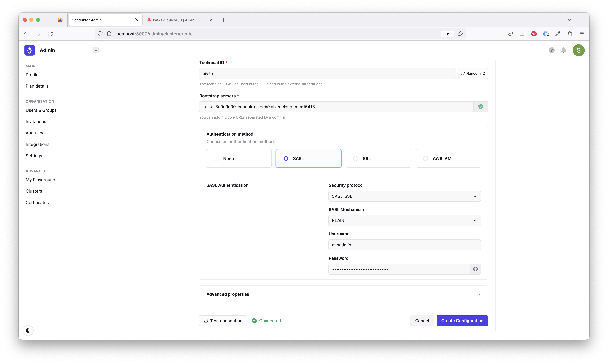Open Security protocol dropdown
608x364 pixels.
tap(404, 196)
